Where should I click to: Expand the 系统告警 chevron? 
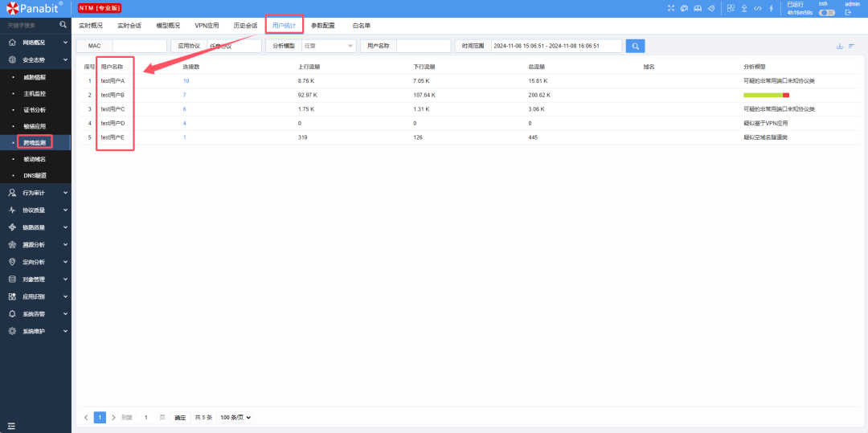pos(65,313)
